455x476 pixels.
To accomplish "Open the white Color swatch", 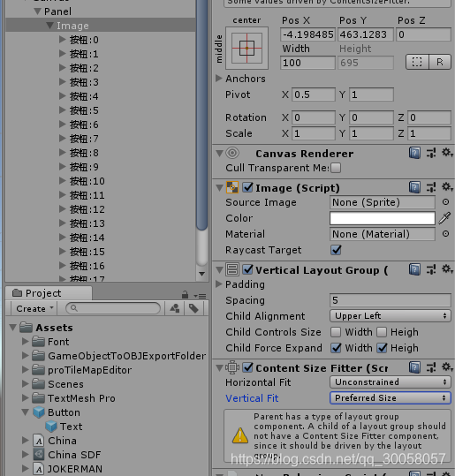I will [x=383, y=218].
